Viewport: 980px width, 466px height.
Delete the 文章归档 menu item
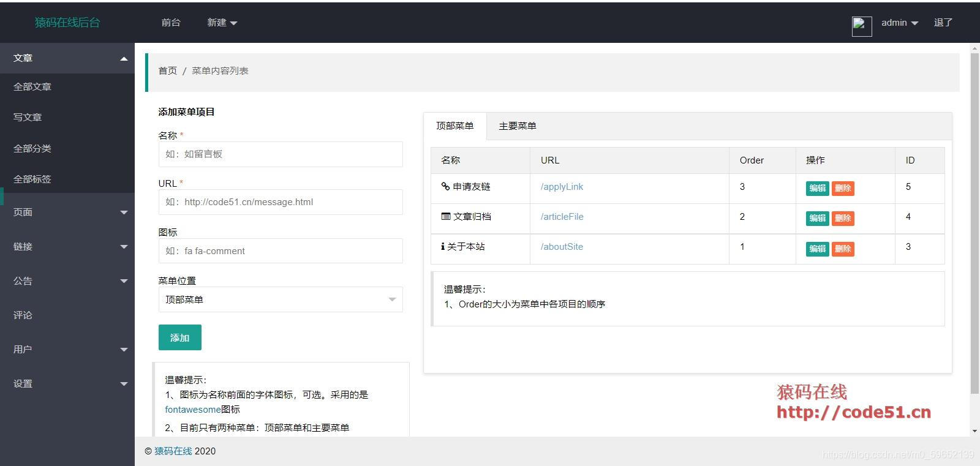point(843,218)
